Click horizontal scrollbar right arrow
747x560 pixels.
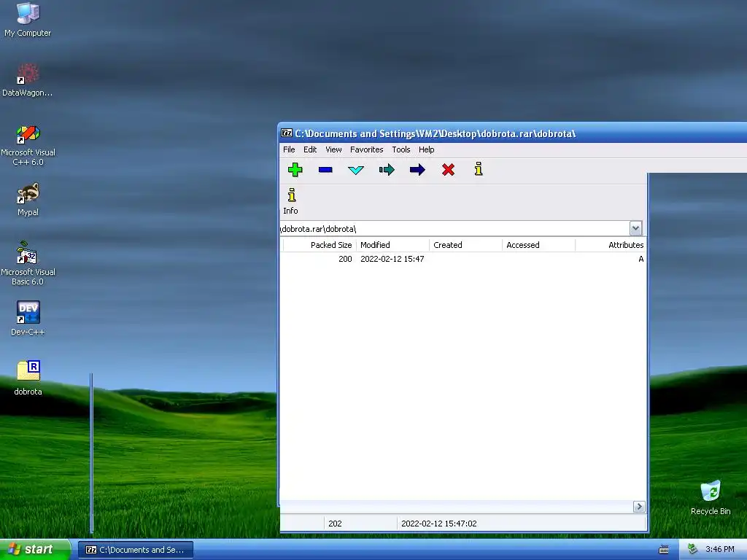(639, 507)
